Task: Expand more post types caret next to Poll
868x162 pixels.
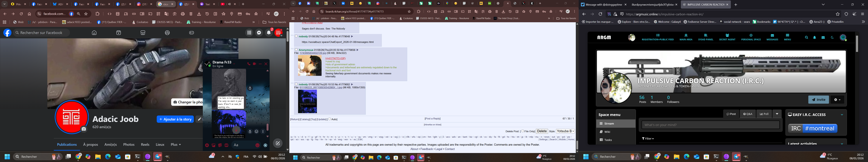Action: 777,114
